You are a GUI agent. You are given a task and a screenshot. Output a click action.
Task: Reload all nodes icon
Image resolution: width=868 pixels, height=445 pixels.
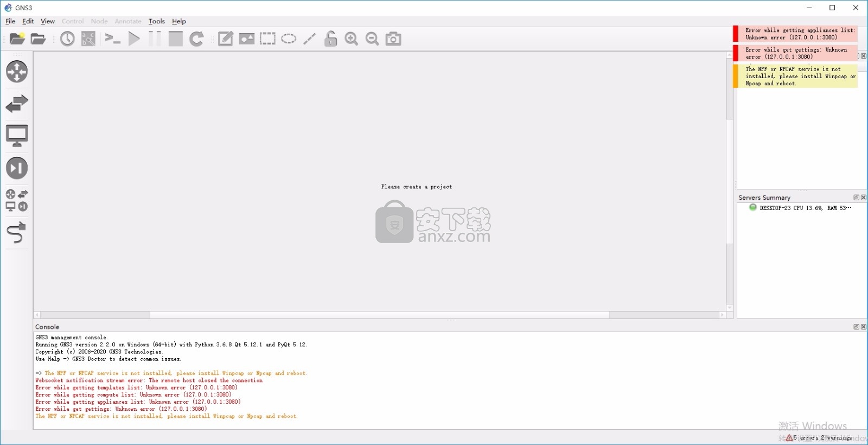click(196, 39)
